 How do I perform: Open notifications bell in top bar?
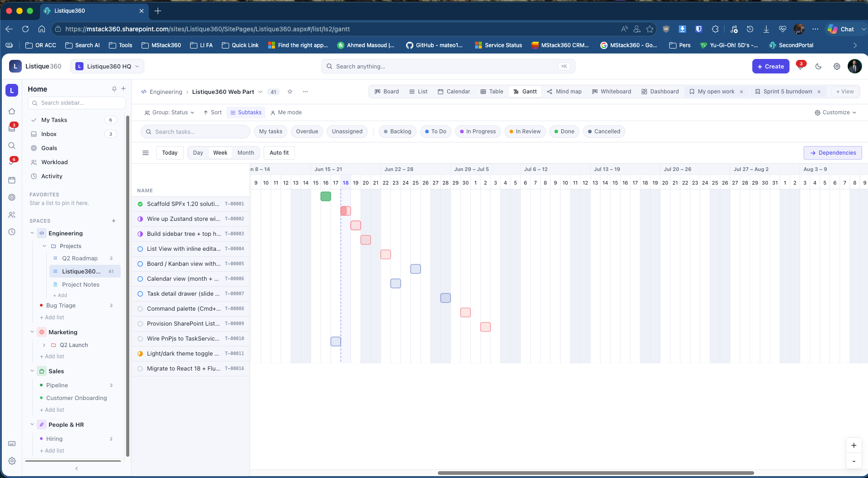pyautogui.click(x=801, y=66)
